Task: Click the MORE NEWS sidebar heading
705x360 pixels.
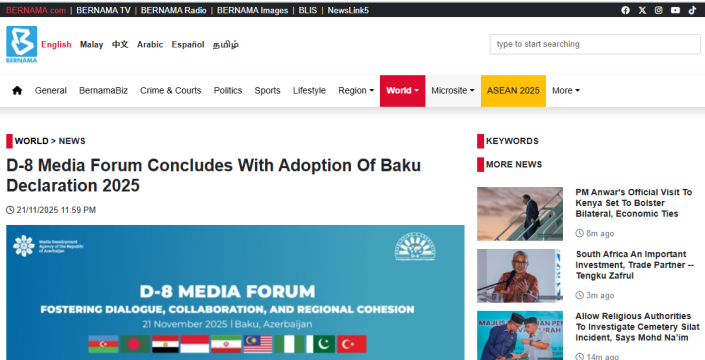Action: 514,164
